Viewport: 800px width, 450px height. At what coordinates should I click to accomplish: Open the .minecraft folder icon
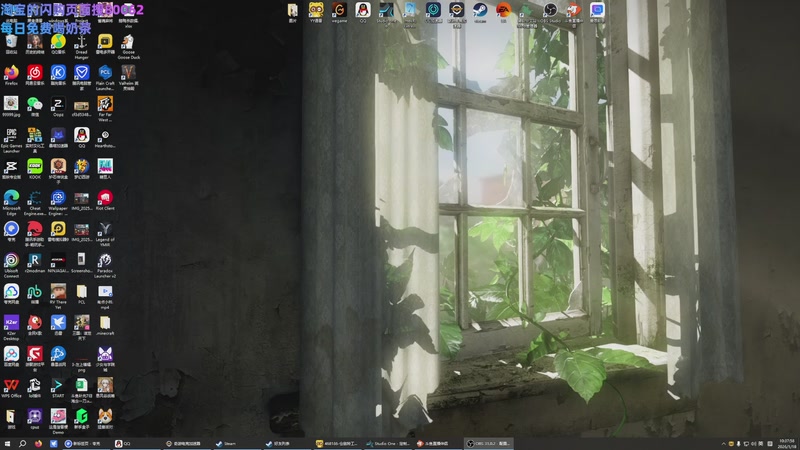pyautogui.click(x=105, y=324)
